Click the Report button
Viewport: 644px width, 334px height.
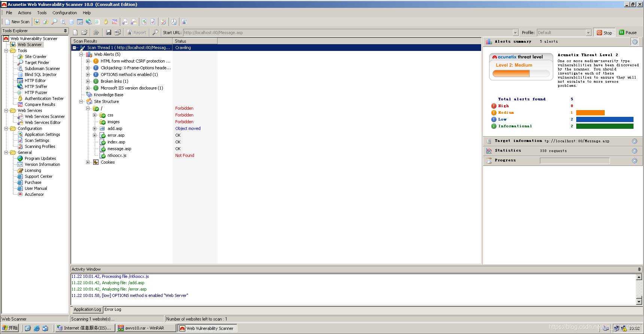[x=137, y=33]
